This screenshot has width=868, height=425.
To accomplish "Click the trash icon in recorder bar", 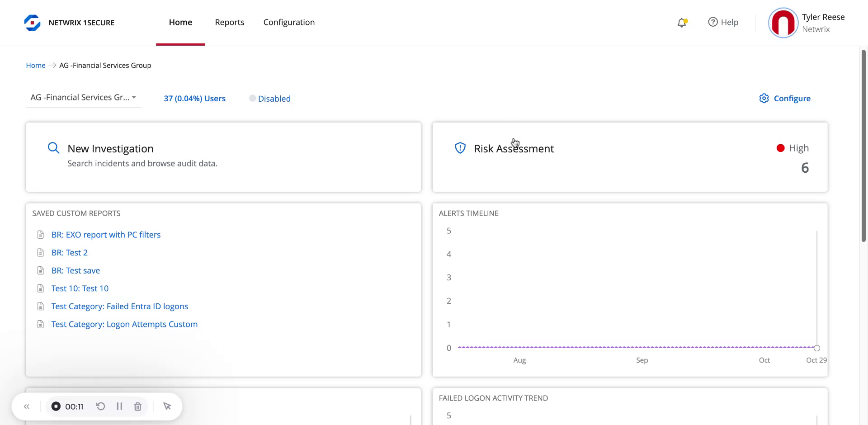I will tap(138, 406).
